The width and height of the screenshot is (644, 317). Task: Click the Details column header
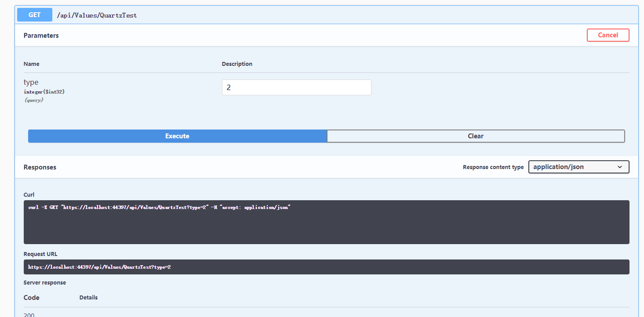click(88, 297)
